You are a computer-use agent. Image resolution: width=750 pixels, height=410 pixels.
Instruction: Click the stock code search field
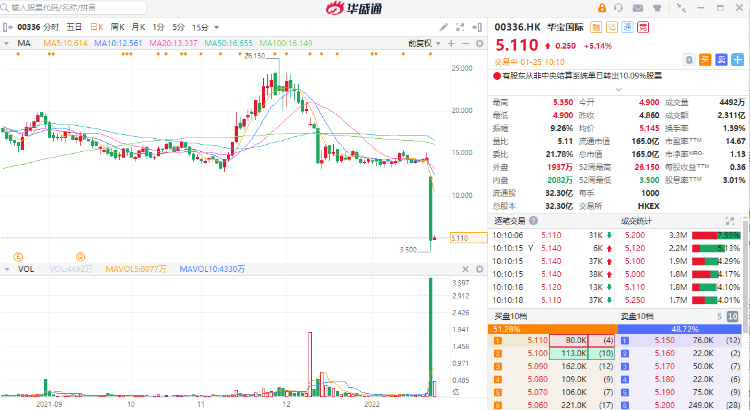(x=73, y=8)
